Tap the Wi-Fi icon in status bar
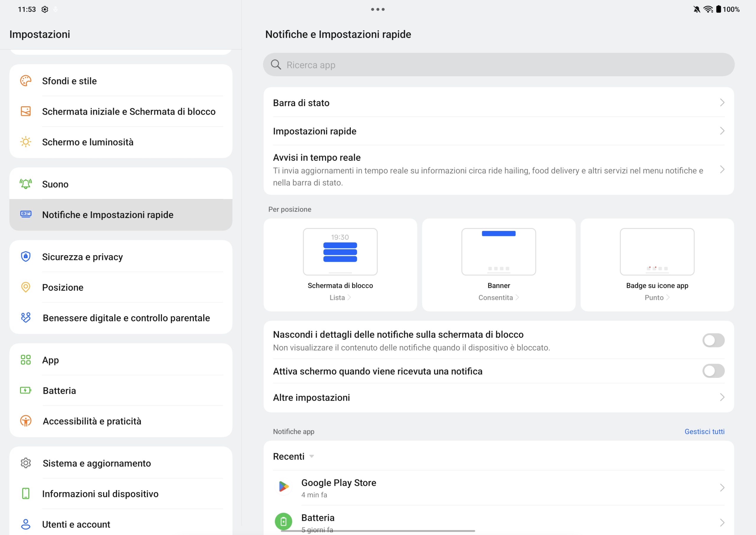Viewport: 756px width, 535px height. pyautogui.click(x=708, y=9)
